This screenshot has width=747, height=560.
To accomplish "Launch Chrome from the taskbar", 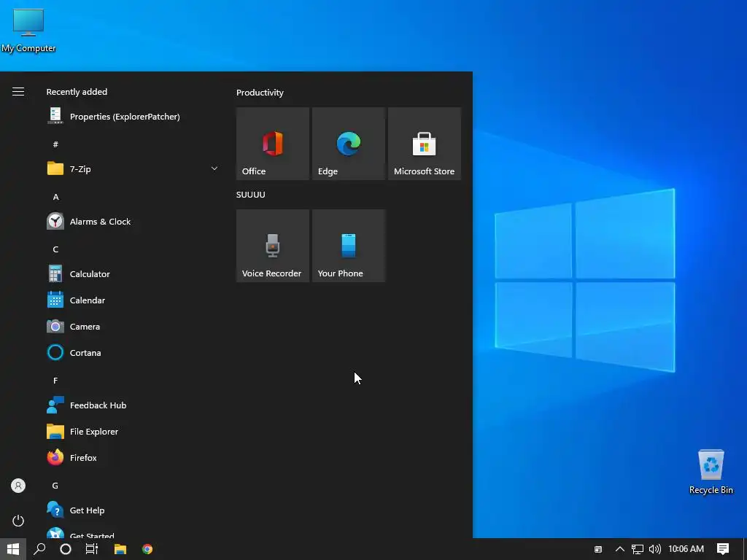I will (147, 549).
